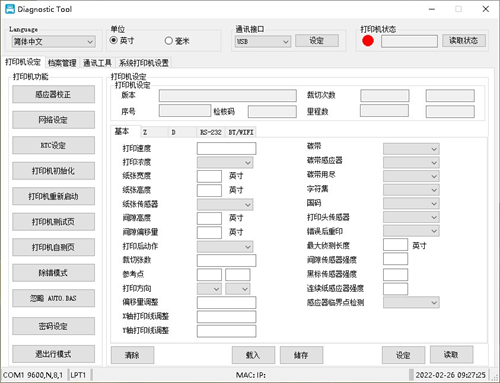Open the 打印头传感器 dropdown
This screenshot has height=383, width=500.
pos(411,217)
